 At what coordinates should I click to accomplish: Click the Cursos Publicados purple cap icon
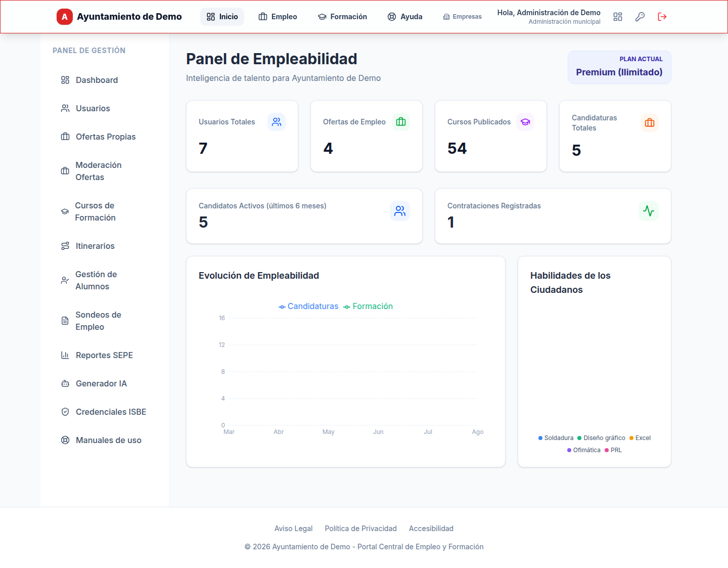pos(525,122)
